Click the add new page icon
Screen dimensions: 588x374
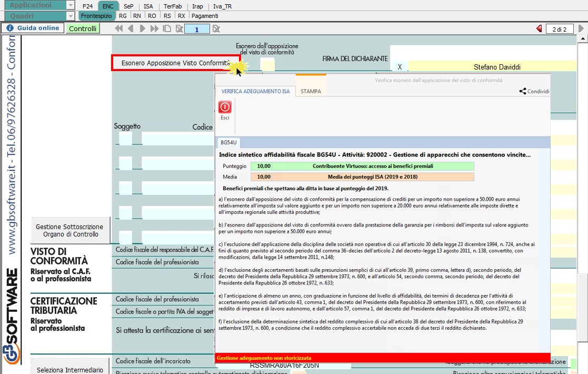pyautogui.click(x=167, y=28)
